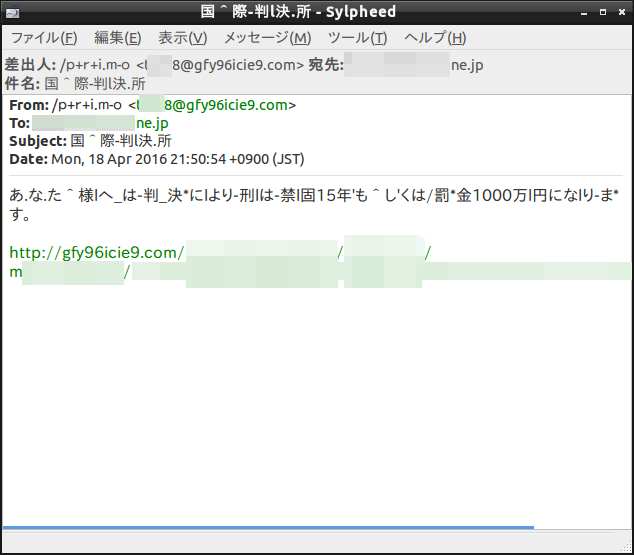Image resolution: width=634 pixels, height=555 pixels.
Task: Click the Date line Mon, 18 Apr 2016
Action: pyautogui.click(x=157, y=159)
